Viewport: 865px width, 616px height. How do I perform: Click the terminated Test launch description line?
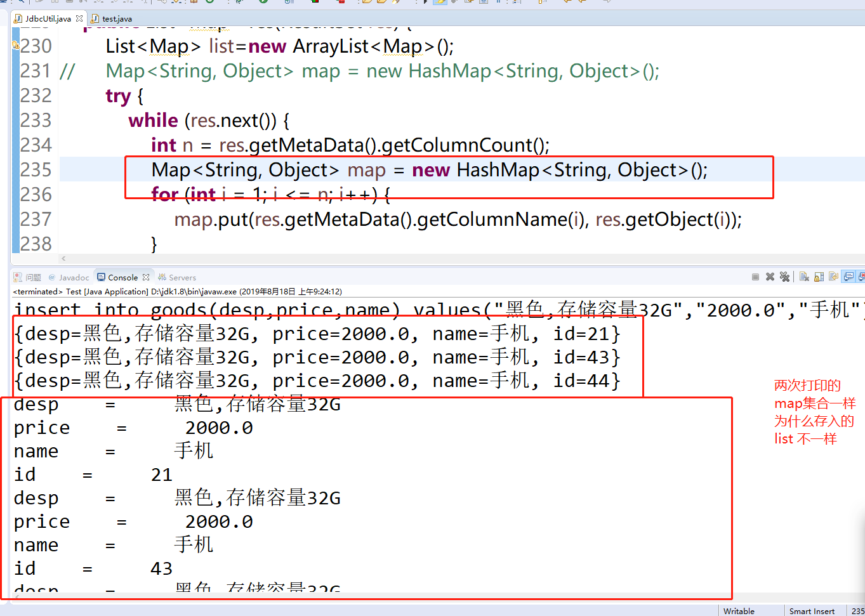coord(178,292)
